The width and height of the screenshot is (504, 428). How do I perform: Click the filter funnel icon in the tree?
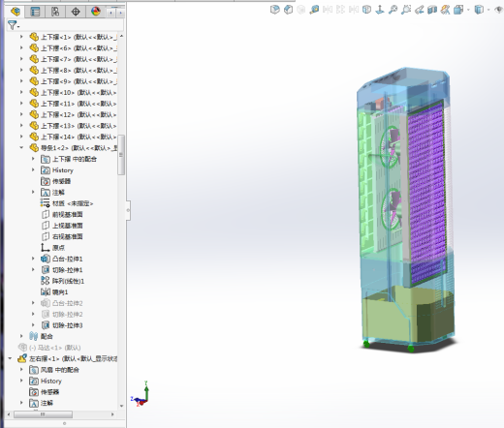12,25
